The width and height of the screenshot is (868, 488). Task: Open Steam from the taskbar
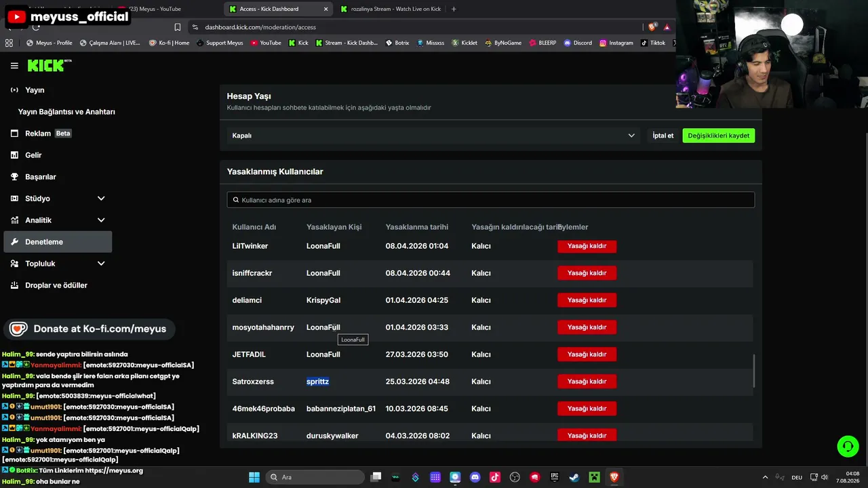click(574, 477)
